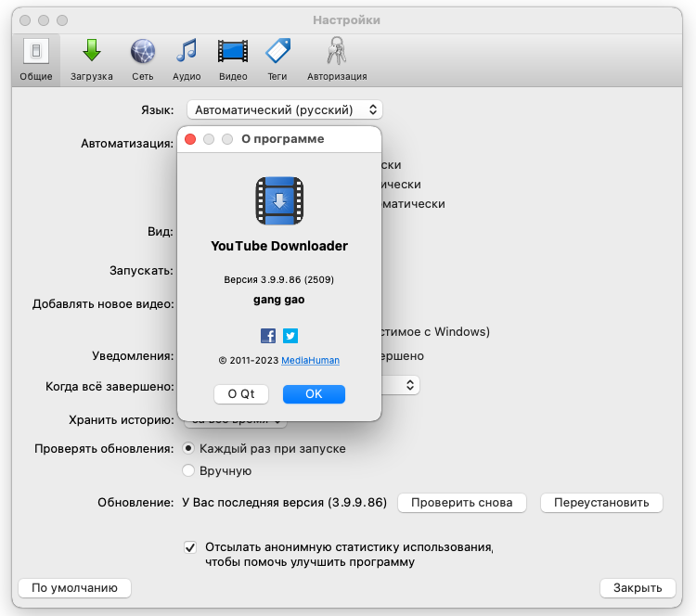
Task: Open the Загрузка settings tab
Action: [92, 60]
